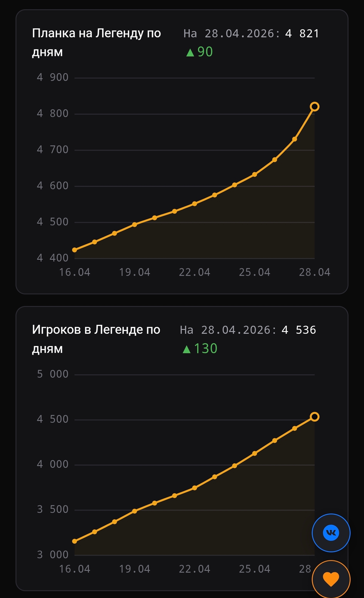Click '19.04' date label under threshold chart
The height and width of the screenshot is (598, 364).
pyautogui.click(x=135, y=272)
